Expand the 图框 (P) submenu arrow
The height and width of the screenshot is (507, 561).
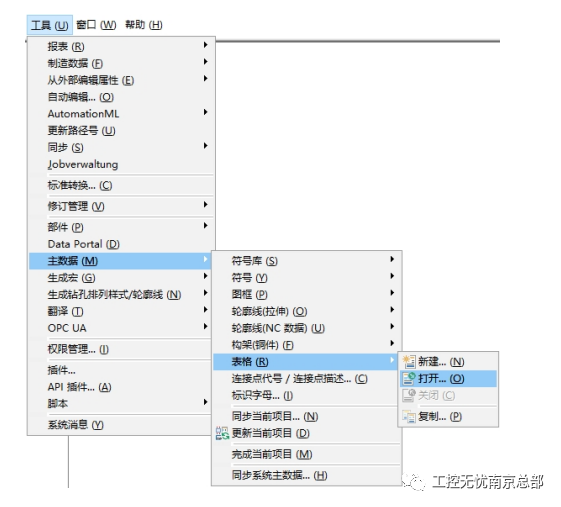[392, 293]
